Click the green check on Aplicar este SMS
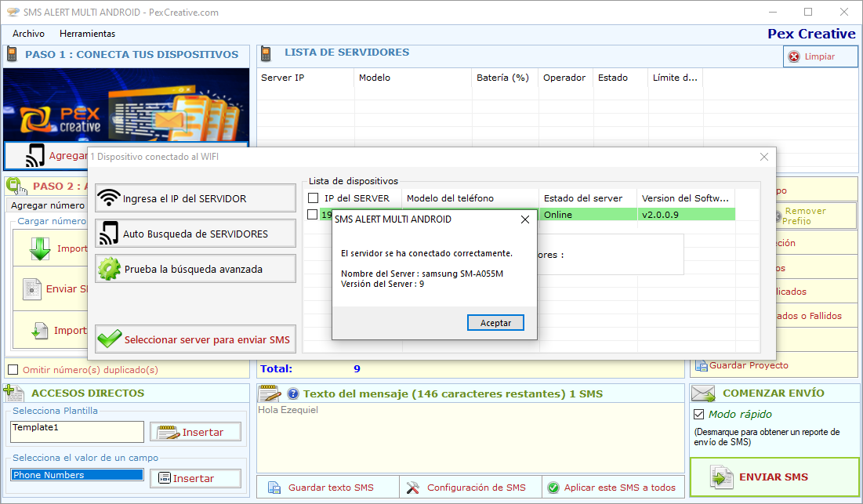This screenshot has height=504, width=863. click(553, 488)
